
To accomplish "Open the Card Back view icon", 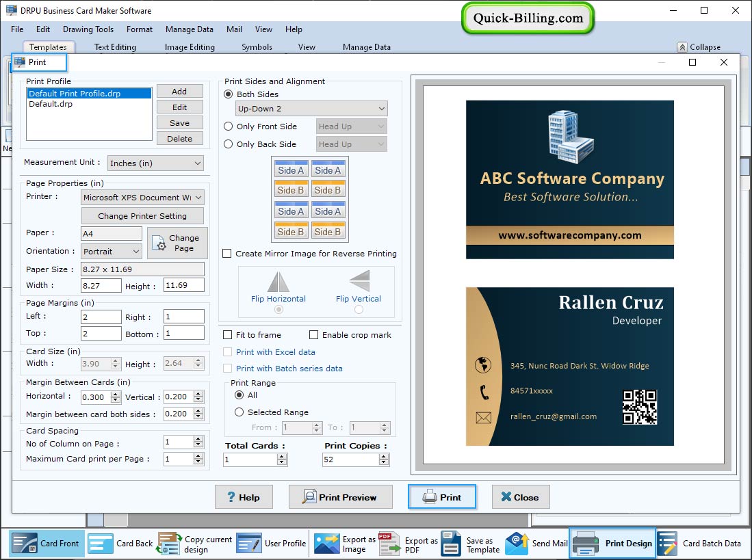I will click(101, 543).
